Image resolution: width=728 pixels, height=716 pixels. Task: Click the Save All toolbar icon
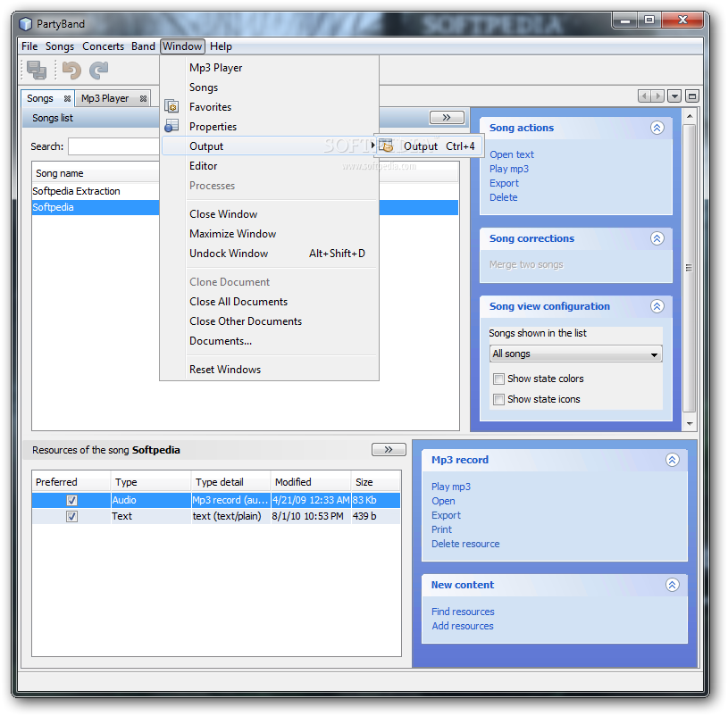coord(37,70)
